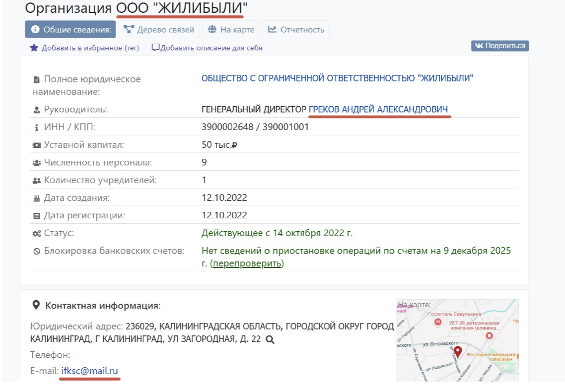The image size is (565, 392).
Task: Click 'Добавить описание для себя' link
Action: click(211, 48)
